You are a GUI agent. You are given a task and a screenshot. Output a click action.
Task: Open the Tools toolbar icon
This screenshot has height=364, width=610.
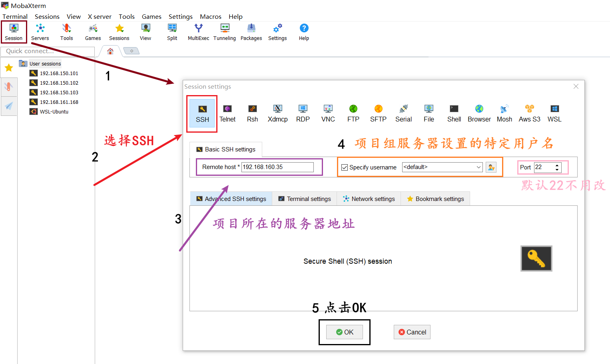coord(66,32)
